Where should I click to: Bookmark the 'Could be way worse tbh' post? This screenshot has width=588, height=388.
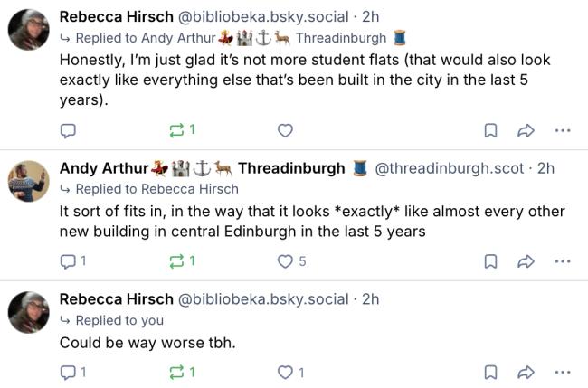click(490, 372)
